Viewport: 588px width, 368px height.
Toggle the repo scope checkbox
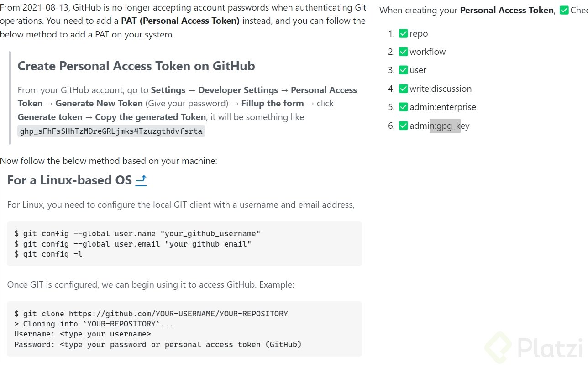pyautogui.click(x=403, y=33)
